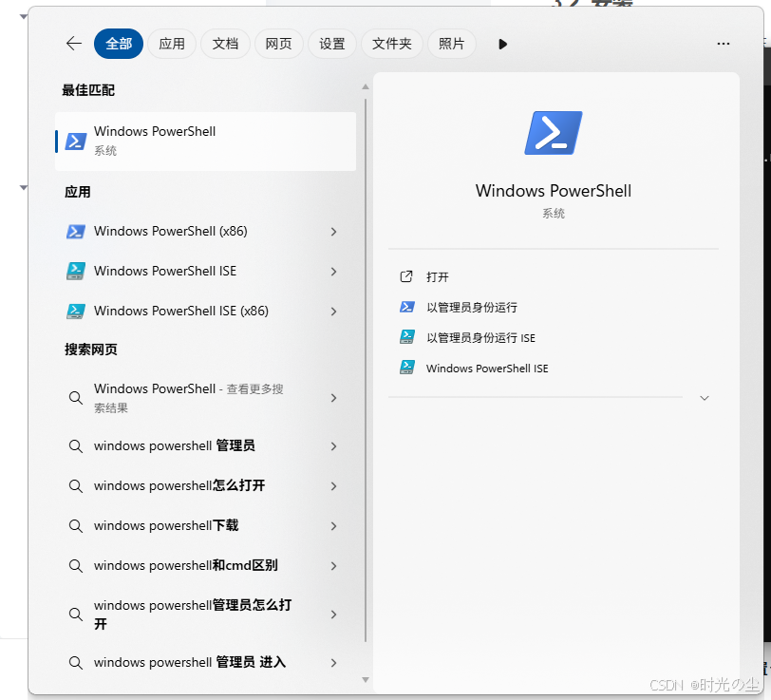Show more filter tabs with play arrow
The width and height of the screenshot is (771, 700).
click(502, 45)
